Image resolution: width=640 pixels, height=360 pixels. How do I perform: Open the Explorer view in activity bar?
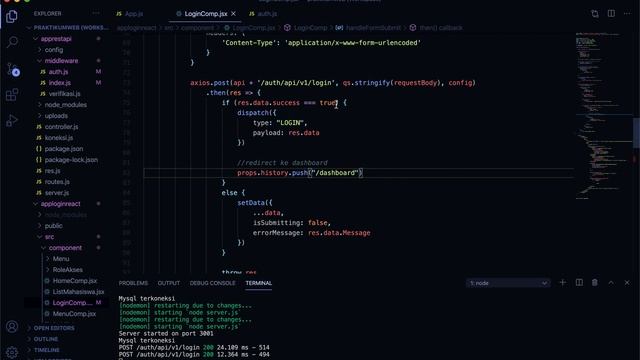pyautogui.click(x=12, y=17)
